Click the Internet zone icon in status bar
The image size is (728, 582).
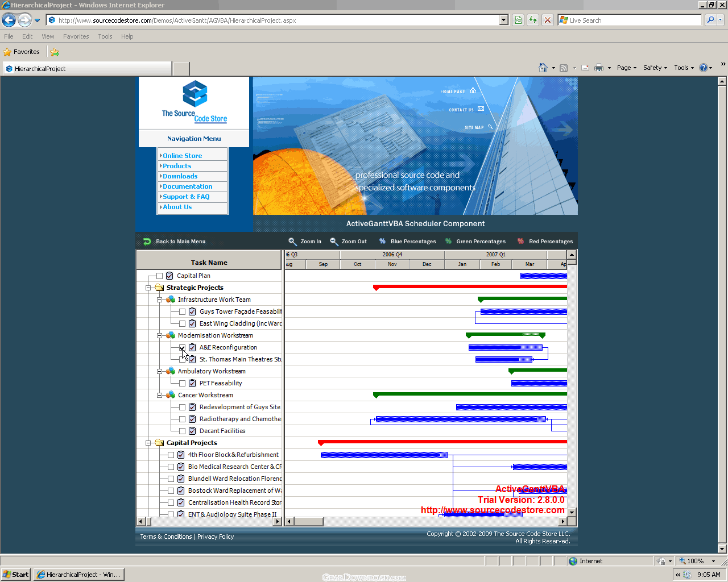pos(573,561)
